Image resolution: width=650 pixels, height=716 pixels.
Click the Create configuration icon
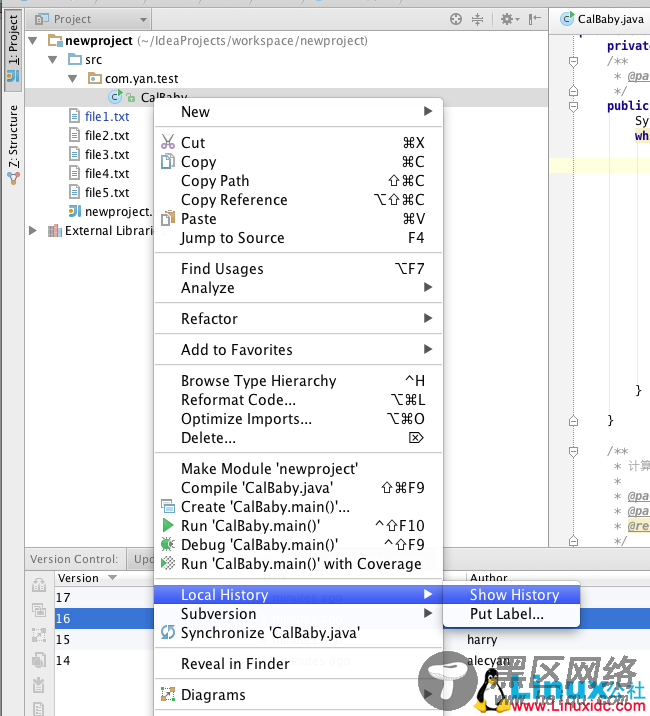(x=168, y=506)
